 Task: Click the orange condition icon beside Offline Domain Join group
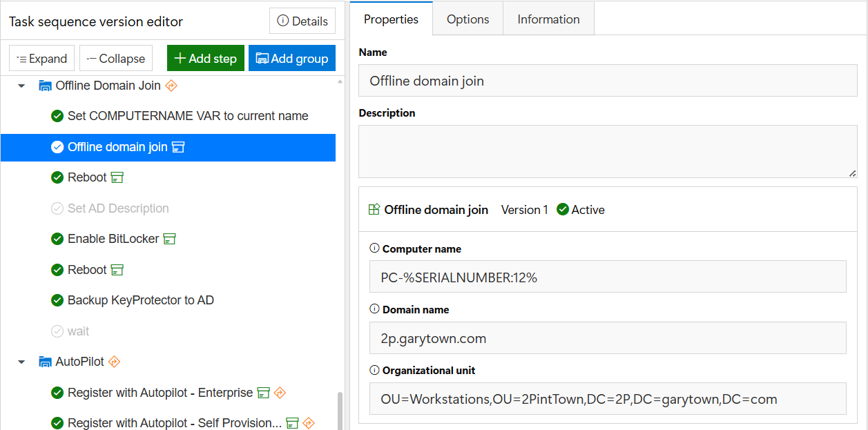(x=172, y=86)
